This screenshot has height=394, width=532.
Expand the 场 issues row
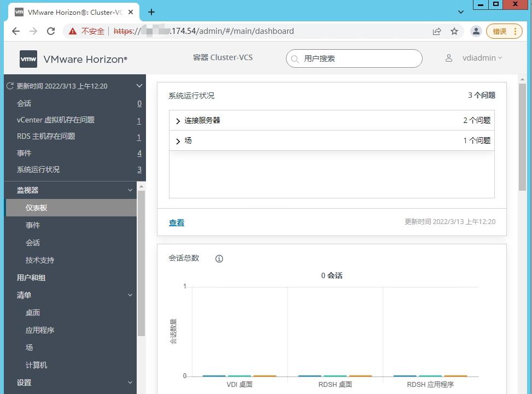[178, 140]
